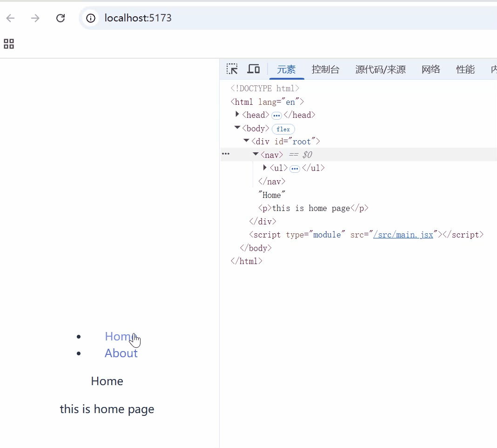497x448 pixels.
Task: Select the html lang="en" tag
Action: pyautogui.click(x=267, y=102)
